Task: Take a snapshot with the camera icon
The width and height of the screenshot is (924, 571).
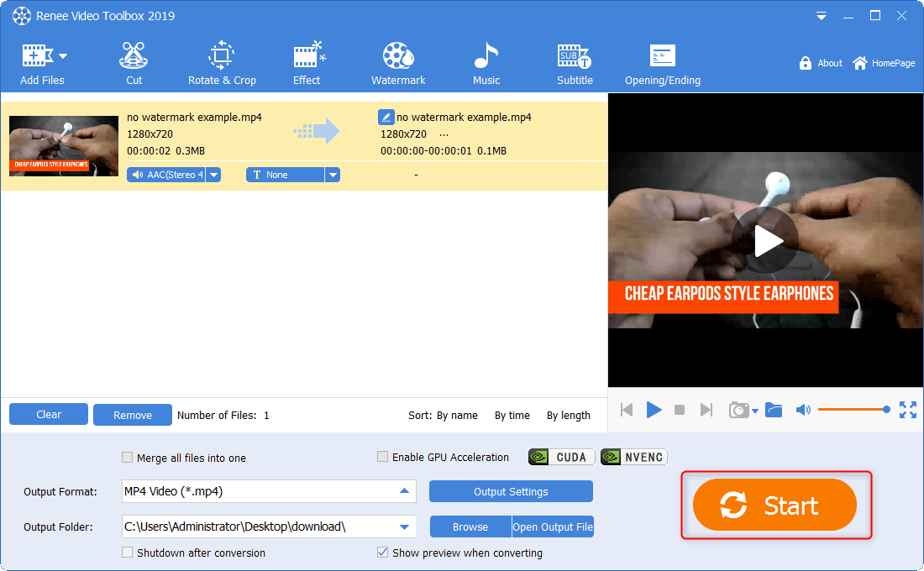Action: [738, 410]
